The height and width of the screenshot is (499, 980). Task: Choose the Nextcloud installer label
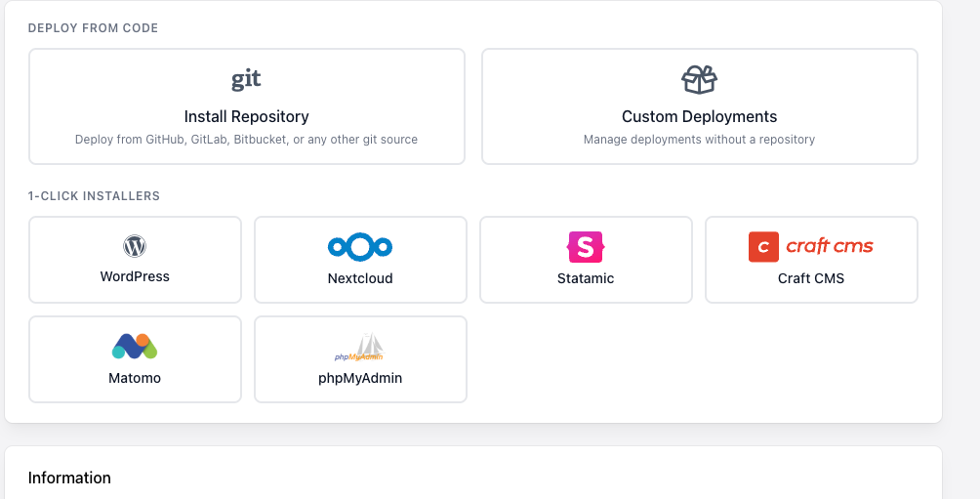(360, 278)
